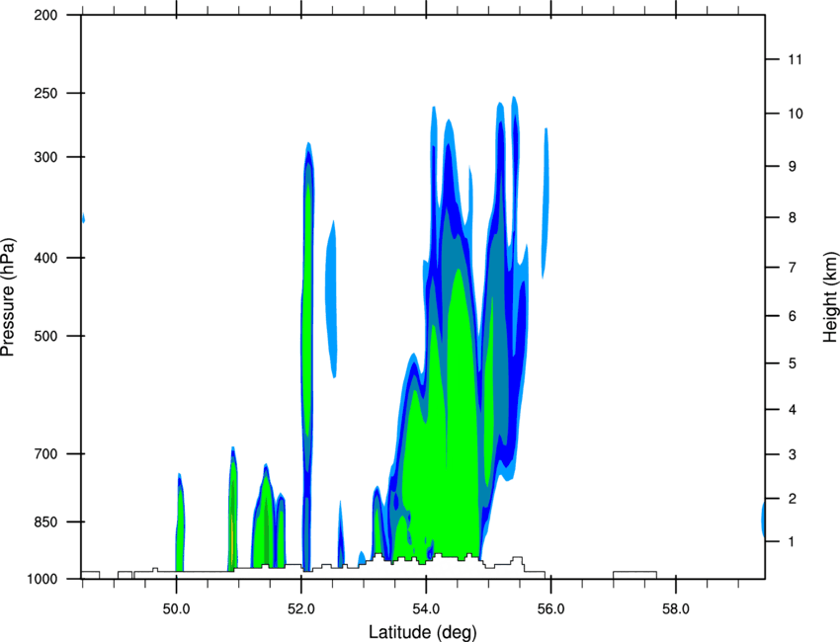Select the 700 pressure tick label
The height and width of the screenshot is (642, 840).
45,453
